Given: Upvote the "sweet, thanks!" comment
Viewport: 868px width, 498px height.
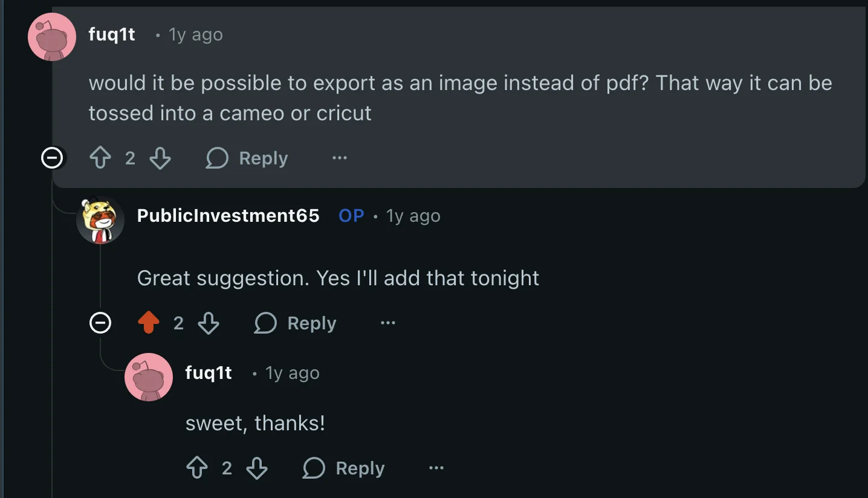Looking at the screenshot, I should [x=197, y=467].
